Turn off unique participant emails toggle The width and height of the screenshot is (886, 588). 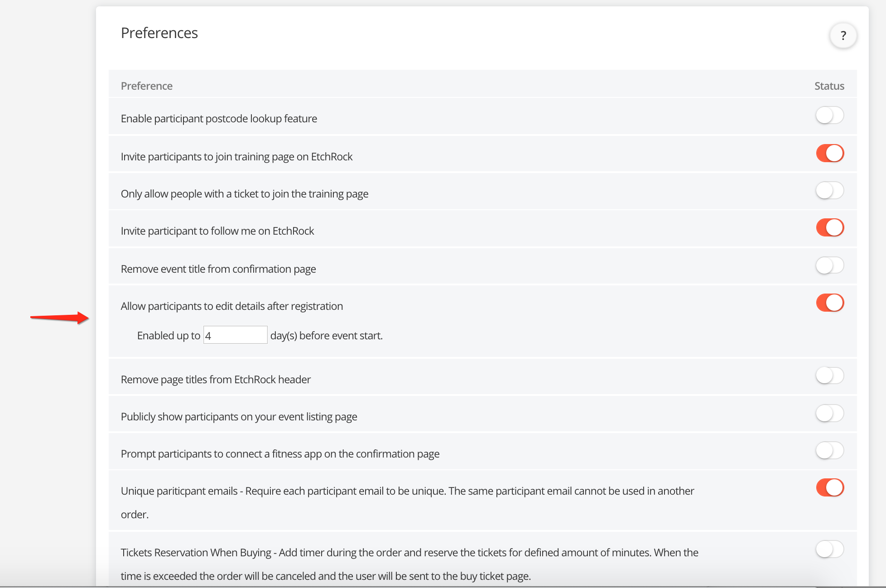point(829,488)
